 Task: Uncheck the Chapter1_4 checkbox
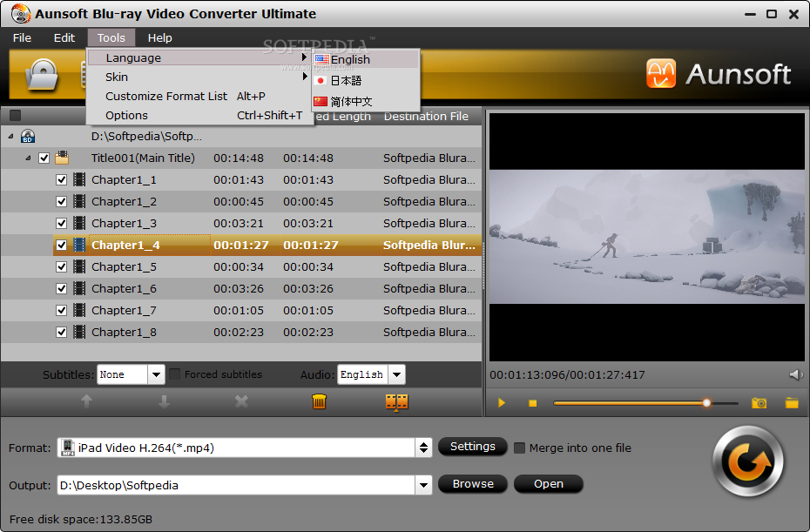62,245
